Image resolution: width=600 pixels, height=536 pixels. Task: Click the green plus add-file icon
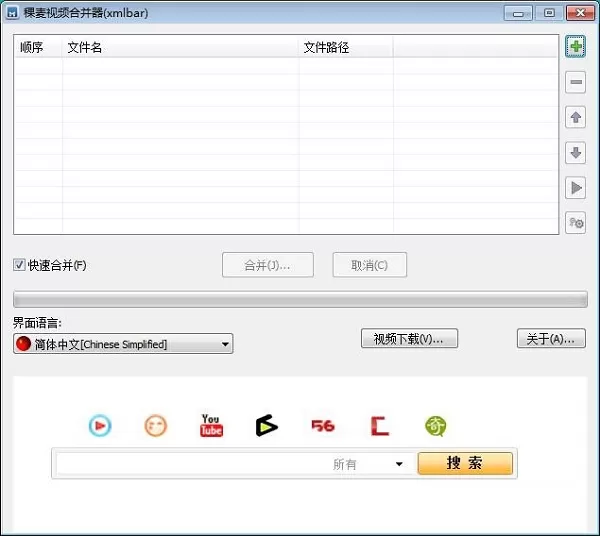(x=576, y=47)
